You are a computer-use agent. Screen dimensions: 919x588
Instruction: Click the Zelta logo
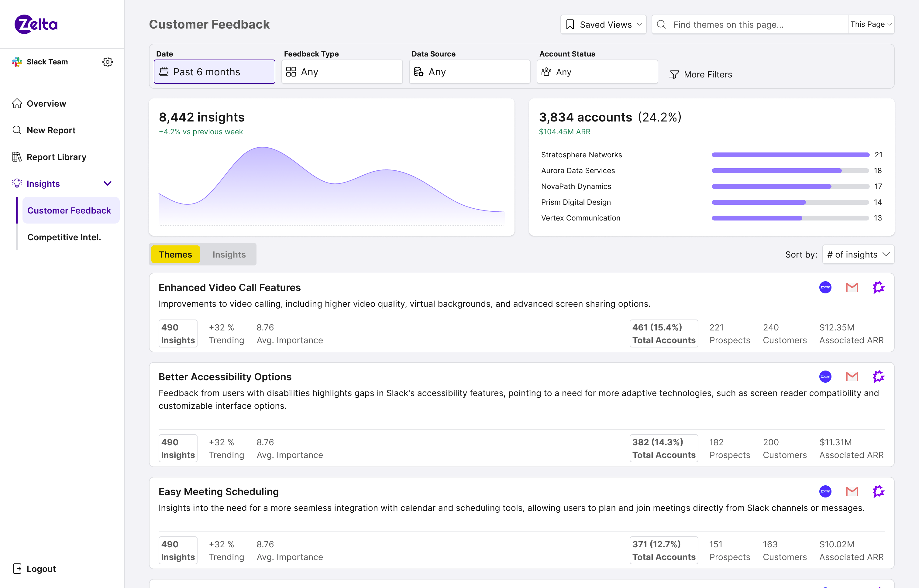point(36,24)
